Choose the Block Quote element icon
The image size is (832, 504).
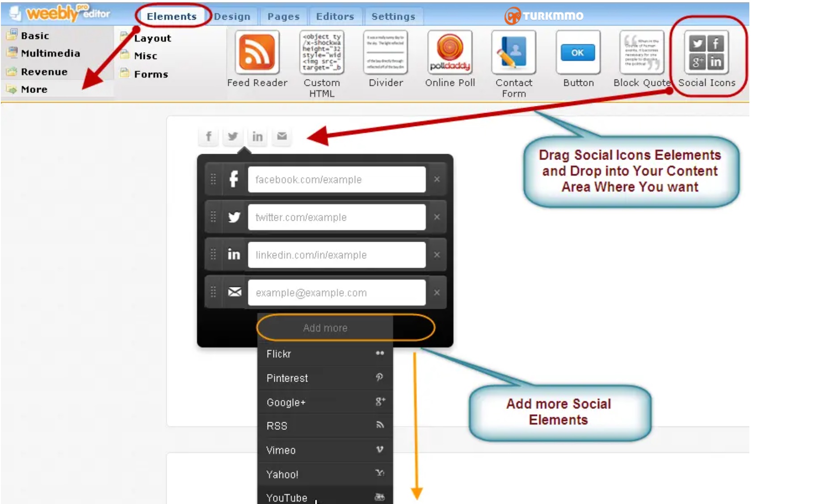(642, 53)
